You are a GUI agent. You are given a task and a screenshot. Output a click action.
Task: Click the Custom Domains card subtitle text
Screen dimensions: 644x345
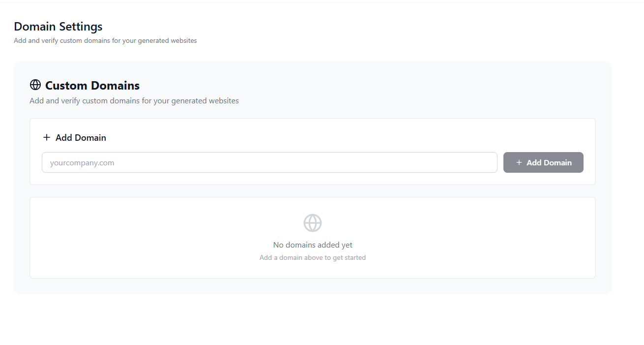[134, 100]
